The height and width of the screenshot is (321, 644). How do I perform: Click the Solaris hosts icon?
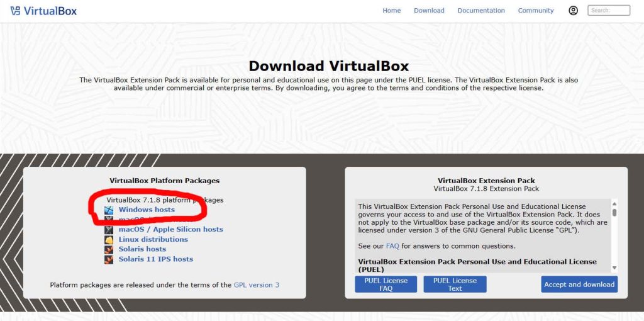(109, 249)
